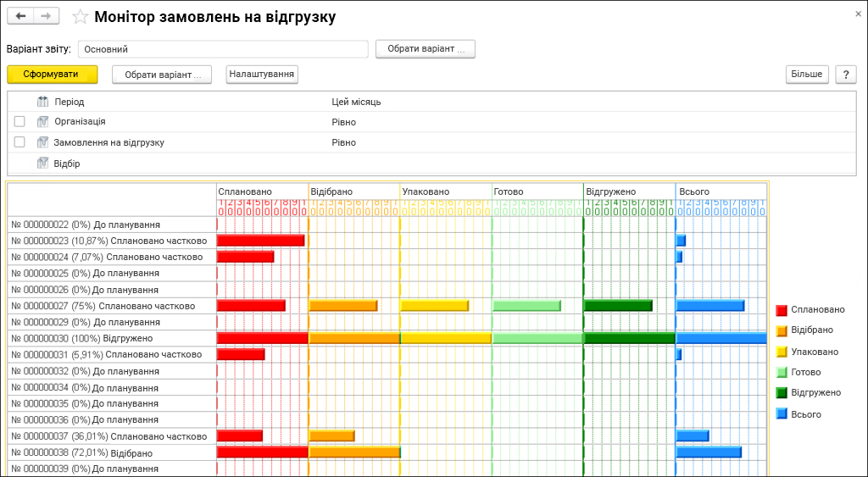Select order № 000000036 row
Screen dimensions: 868x477
(113, 419)
